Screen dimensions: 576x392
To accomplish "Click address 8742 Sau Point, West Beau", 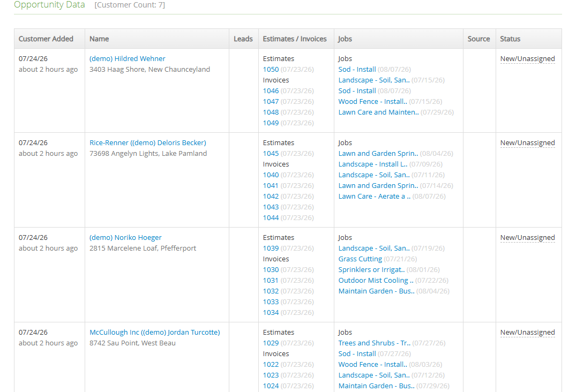I will point(132,343).
